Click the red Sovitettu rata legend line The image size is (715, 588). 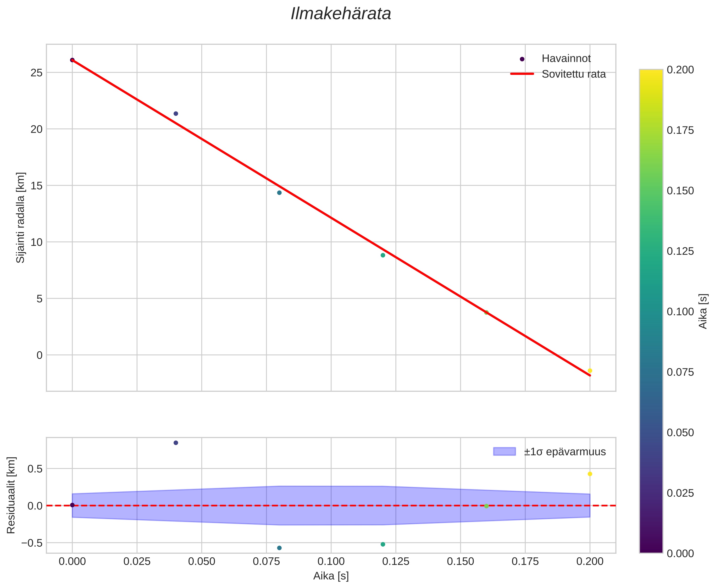point(522,74)
